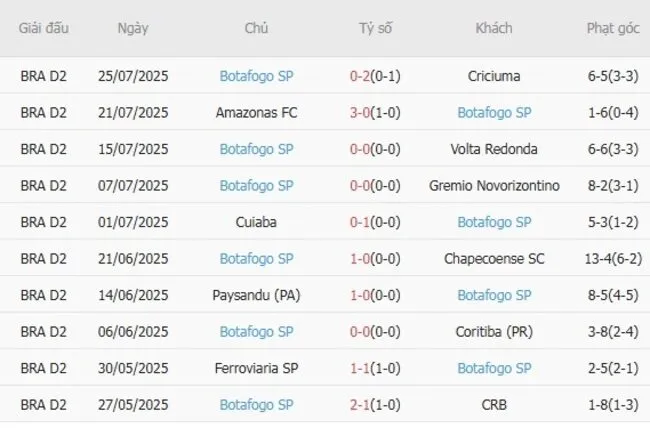This screenshot has width=650, height=428.
Task: Select Paysandu (PA) home team
Action: pyautogui.click(x=256, y=296)
